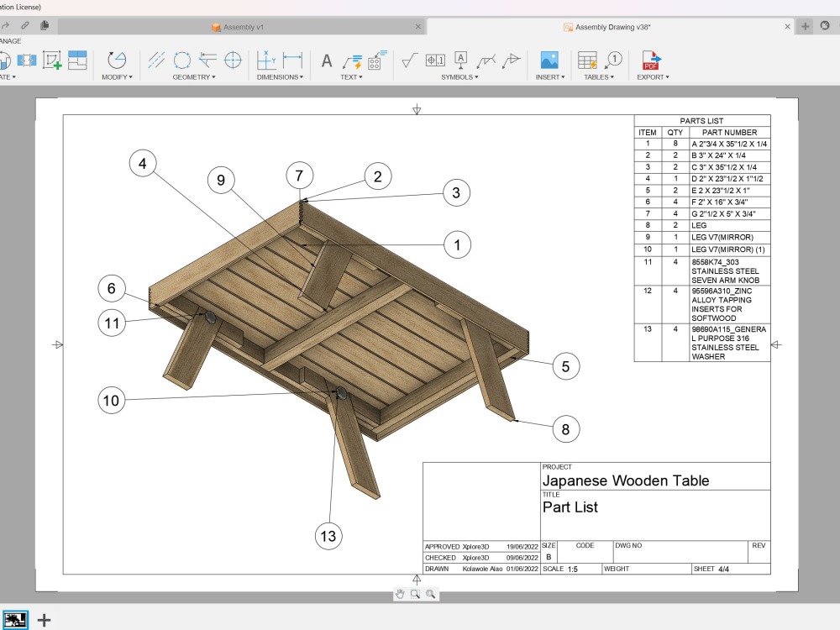840x630 pixels.
Task: Select the Feature Control Frame tool
Action: 435,60
